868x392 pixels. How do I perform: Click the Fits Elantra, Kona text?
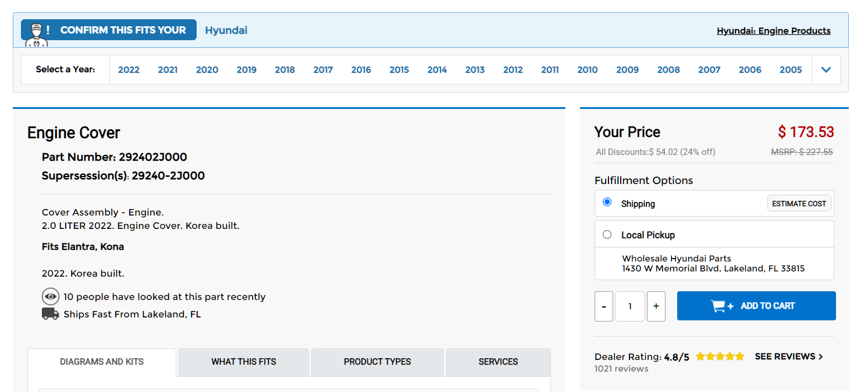click(x=83, y=246)
